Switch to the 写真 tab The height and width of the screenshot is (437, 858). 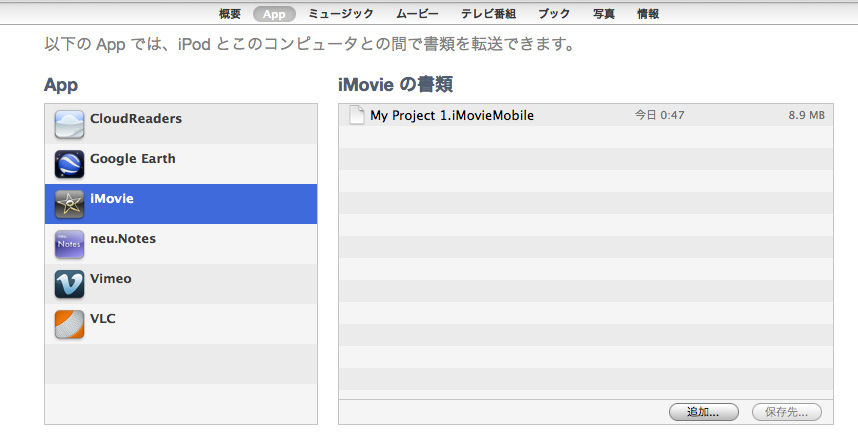point(604,14)
